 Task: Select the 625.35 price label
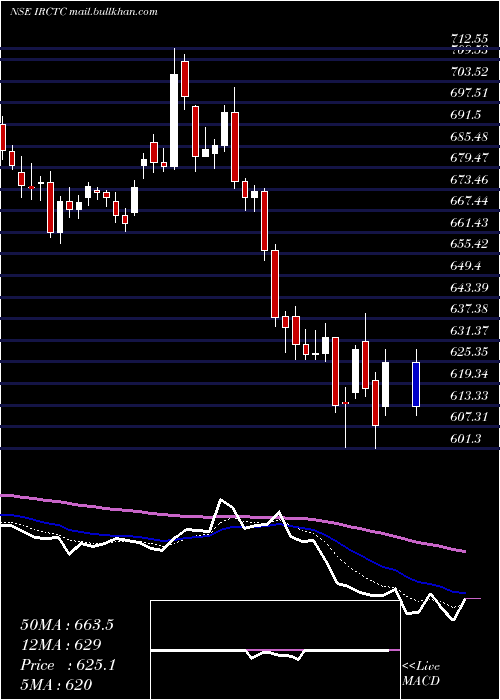pos(469,352)
